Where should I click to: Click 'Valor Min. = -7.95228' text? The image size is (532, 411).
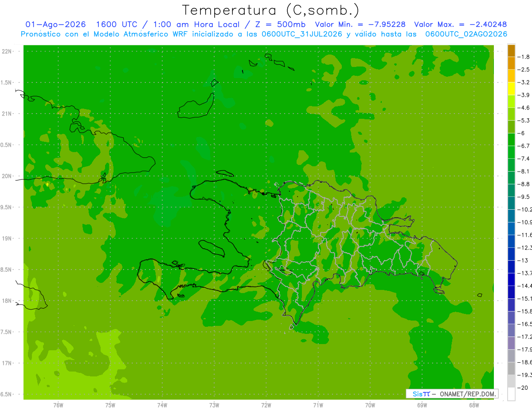tap(360, 24)
